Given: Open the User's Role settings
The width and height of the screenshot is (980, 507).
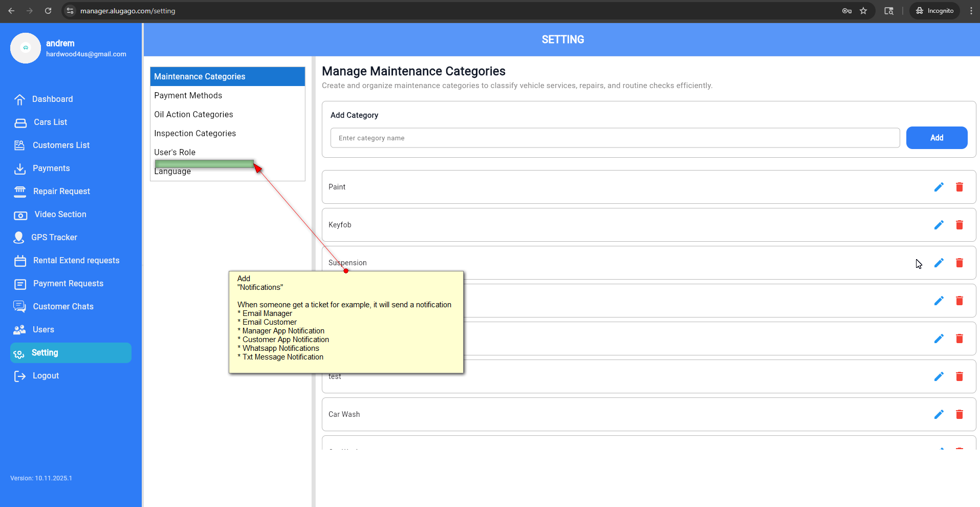Looking at the screenshot, I should tap(175, 153).
